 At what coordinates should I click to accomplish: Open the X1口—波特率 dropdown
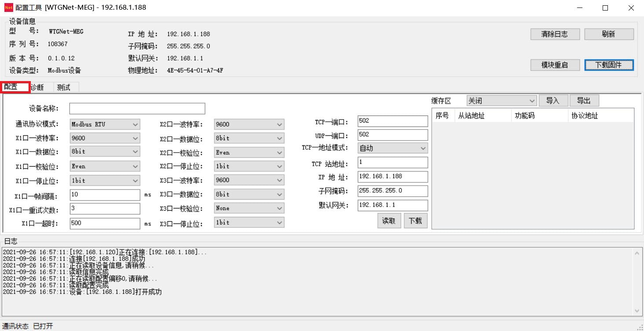coord(105,138)
